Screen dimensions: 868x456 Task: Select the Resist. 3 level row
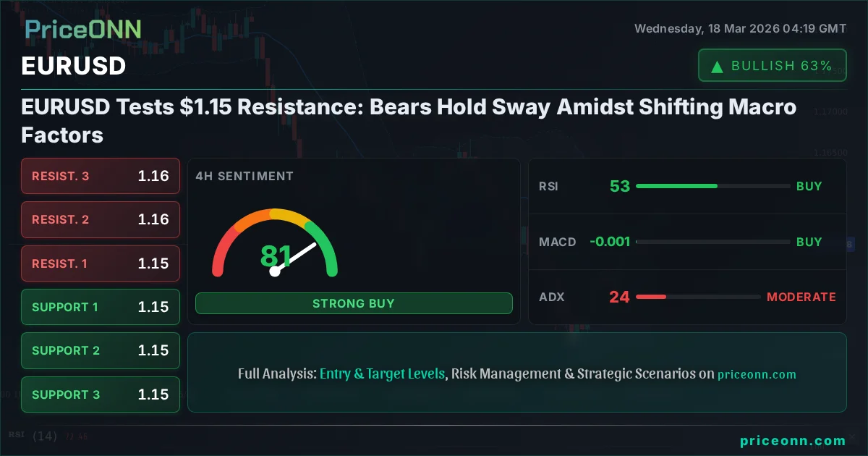(101, 176)
